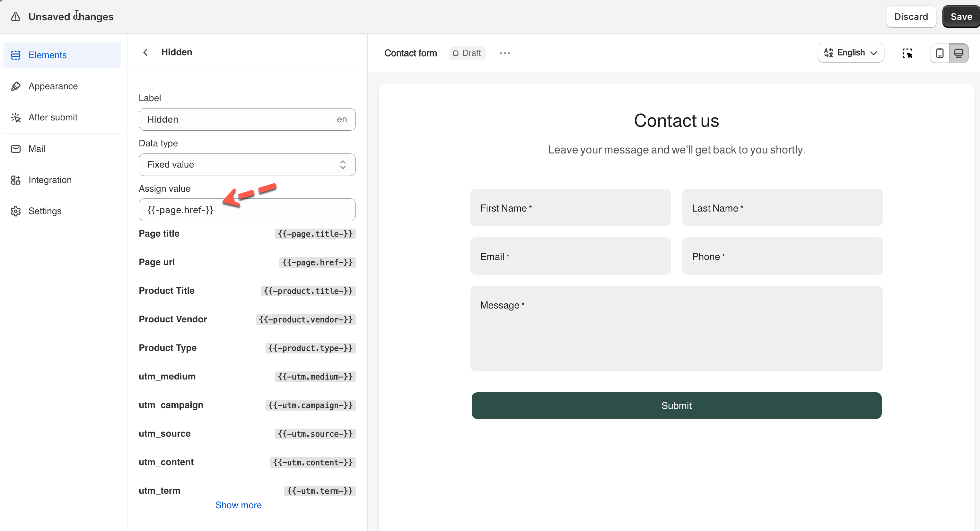Insert the {{-product.title-}} variable tag
This screenshot has width=980, height=531.
point(308,291)
